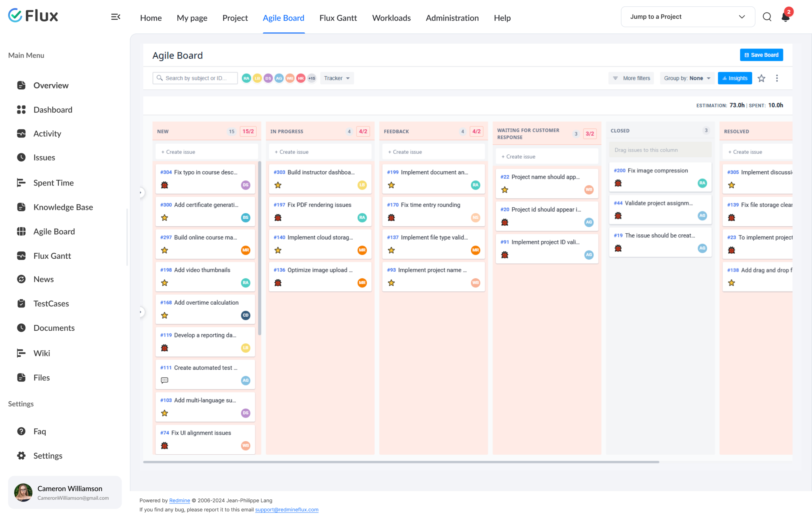Create issue in the New column

tap(207, 152)
